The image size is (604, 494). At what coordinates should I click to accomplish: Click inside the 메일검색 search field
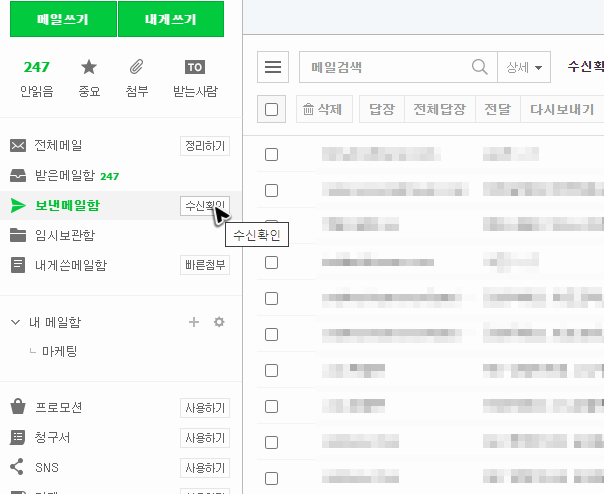pos(385,67)
